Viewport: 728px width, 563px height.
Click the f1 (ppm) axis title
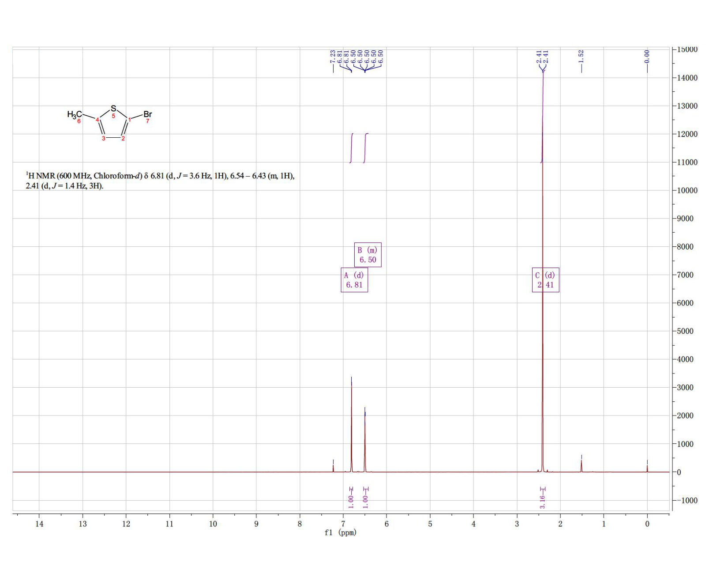[341, 533]
